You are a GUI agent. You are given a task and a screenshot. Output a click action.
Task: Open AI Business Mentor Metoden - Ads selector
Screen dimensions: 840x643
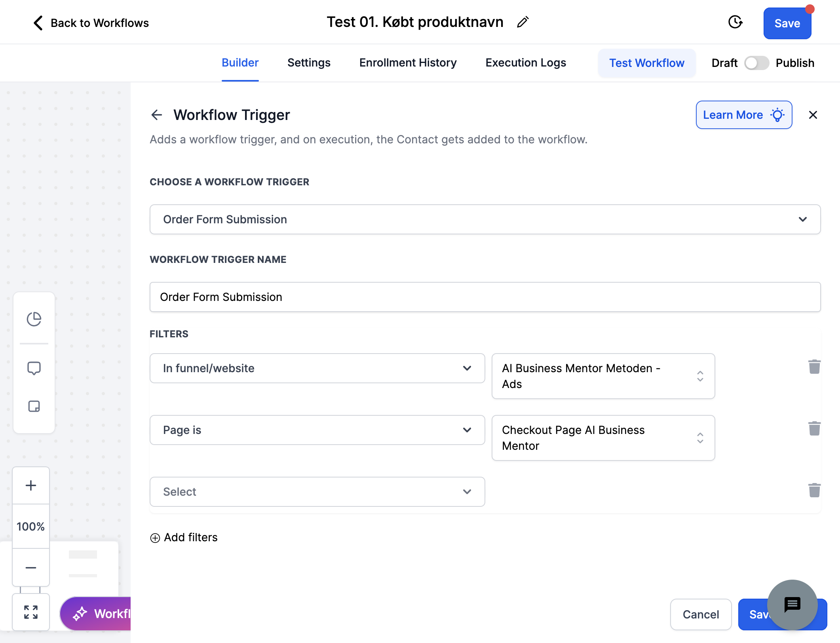pyautogui.click(x=603, y=376)
